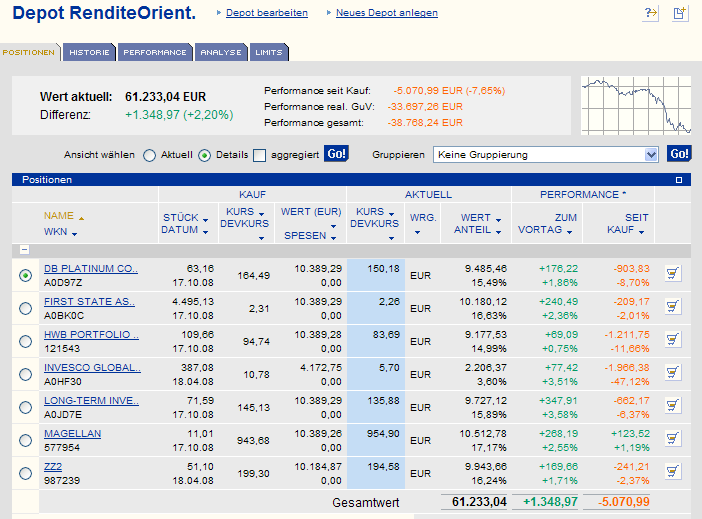This screenshot has width=702, height=519.
Task: Click the new document icon at top right
Action: pyautogui.click(x=680, y=13)
